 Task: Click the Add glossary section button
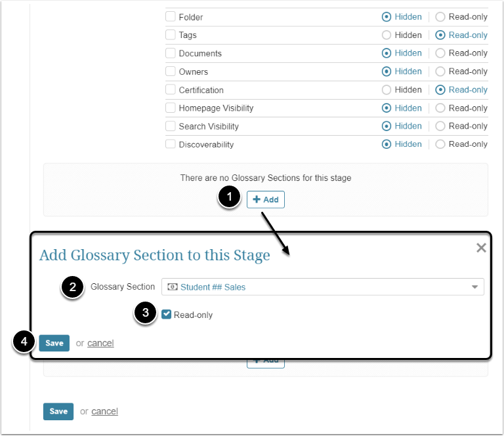point(266,199)
